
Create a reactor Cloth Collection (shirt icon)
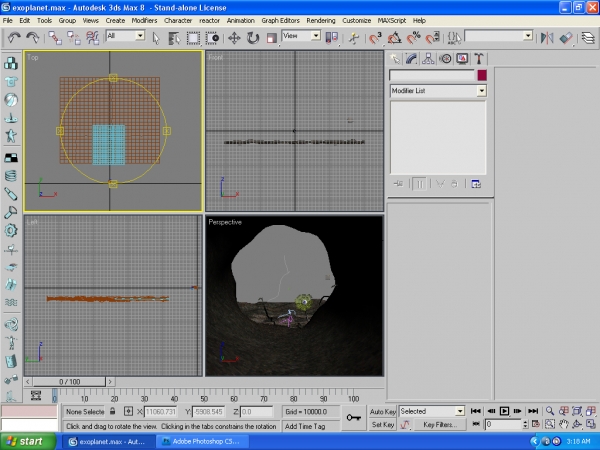click(11, 82)
